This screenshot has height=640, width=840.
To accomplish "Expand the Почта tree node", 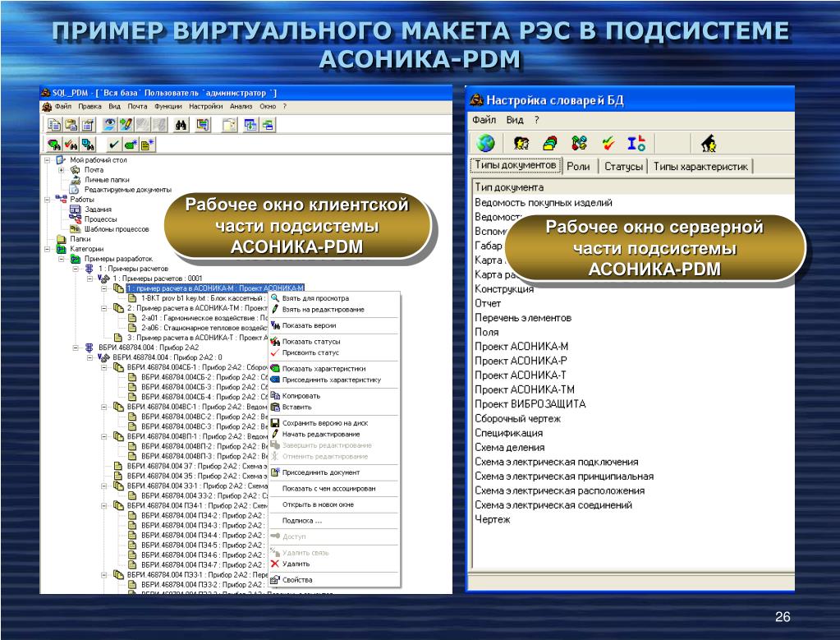I will point(61,169).
